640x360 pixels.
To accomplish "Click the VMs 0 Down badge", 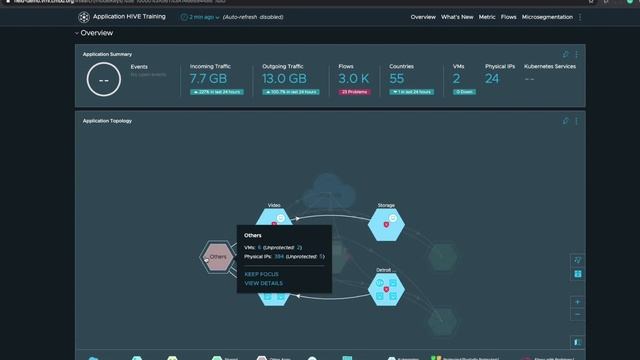I will click(x=464, y=92).
